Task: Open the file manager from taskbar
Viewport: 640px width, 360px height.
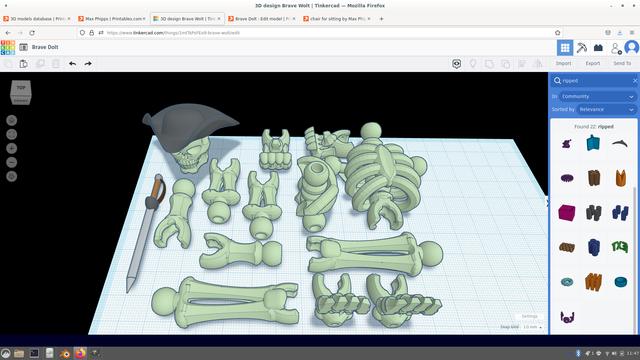Action: pos(19,353)
